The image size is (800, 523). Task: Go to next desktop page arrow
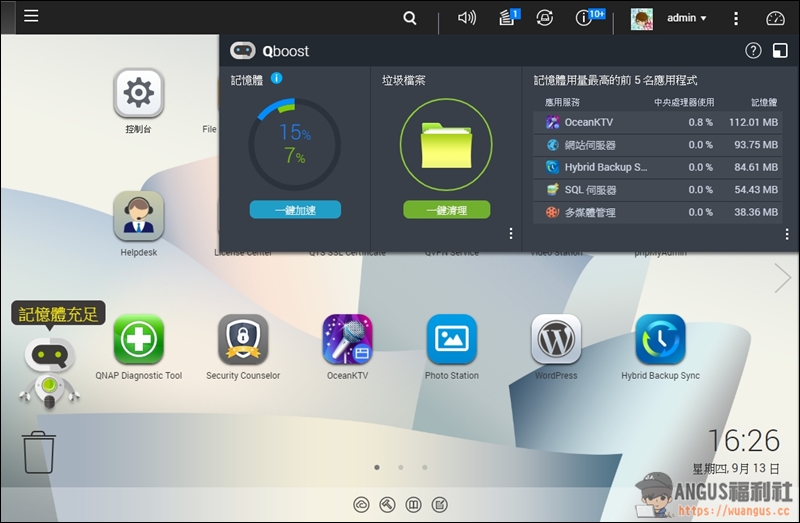tap(782, 279)
